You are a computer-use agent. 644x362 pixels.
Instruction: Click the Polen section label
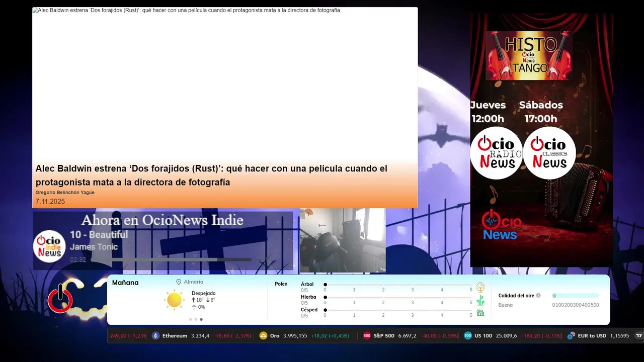[x=281, y=284]
